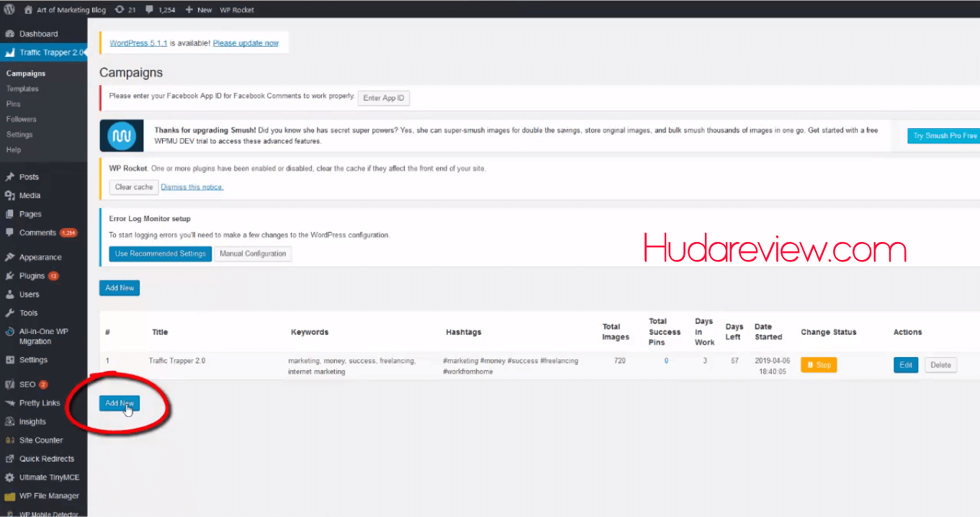Click the Quick Redirects icon
This screenshot has height=517, width=980.
[9, 459]
